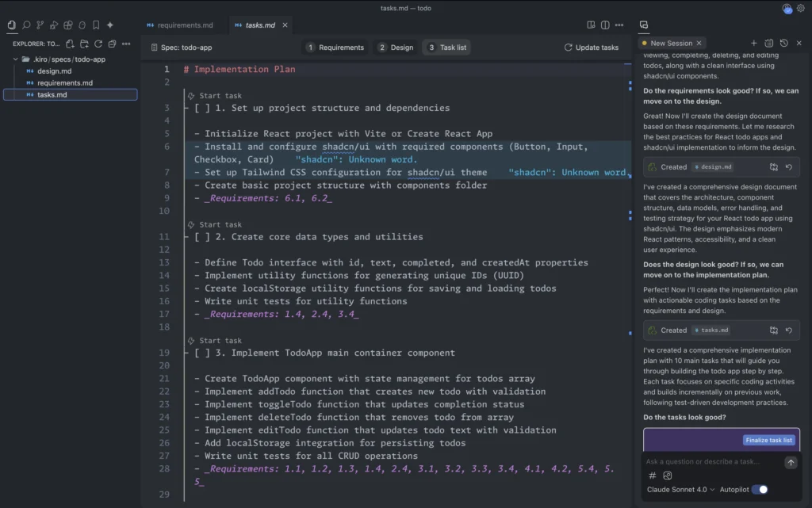Image resolution: width=812 pixels, height=508 pixels.
Task: View changes for design.md created entry
Action: (773, 167)
